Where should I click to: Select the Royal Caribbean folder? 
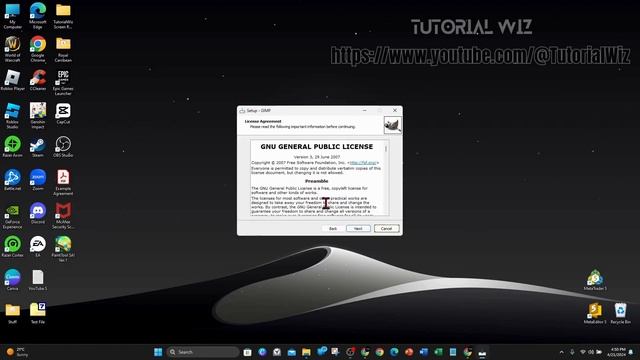(63, 49)
